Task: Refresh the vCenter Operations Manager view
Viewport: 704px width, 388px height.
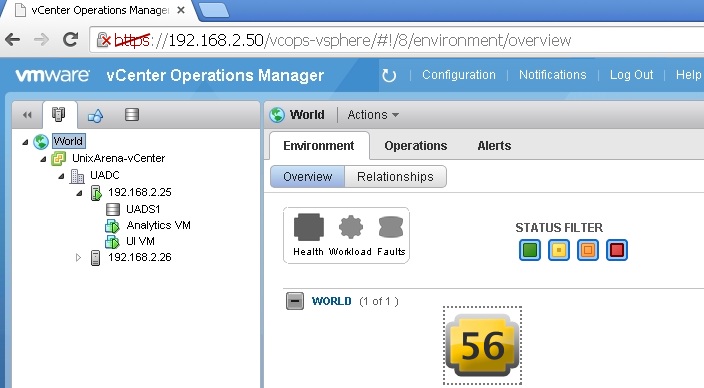Action: pyautogui.click(x=389, y=75)
